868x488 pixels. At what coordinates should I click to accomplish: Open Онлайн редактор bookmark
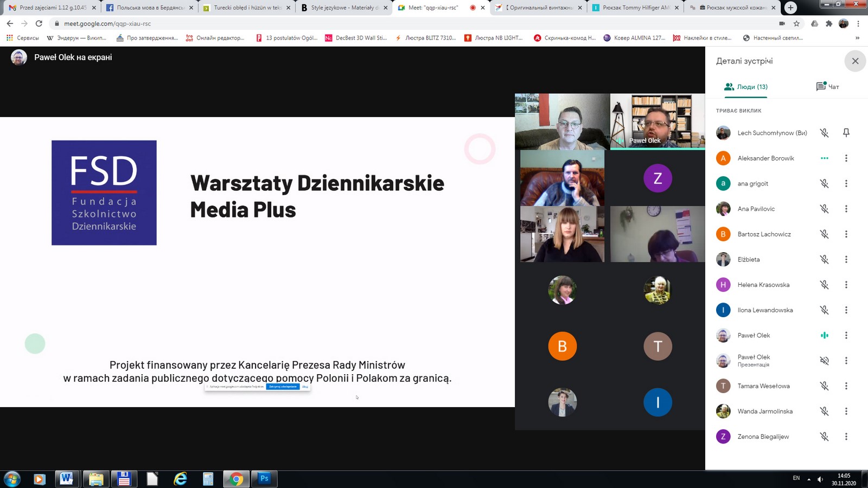[215, 38]
